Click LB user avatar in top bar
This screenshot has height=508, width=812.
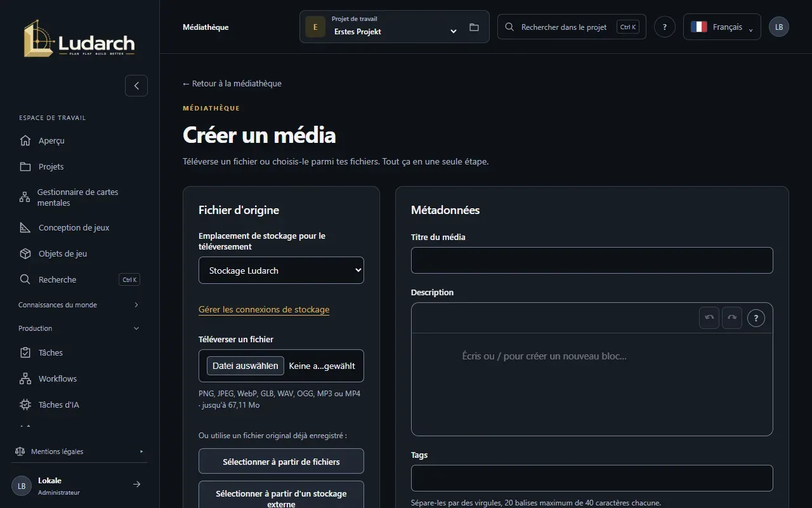(778, 27)
